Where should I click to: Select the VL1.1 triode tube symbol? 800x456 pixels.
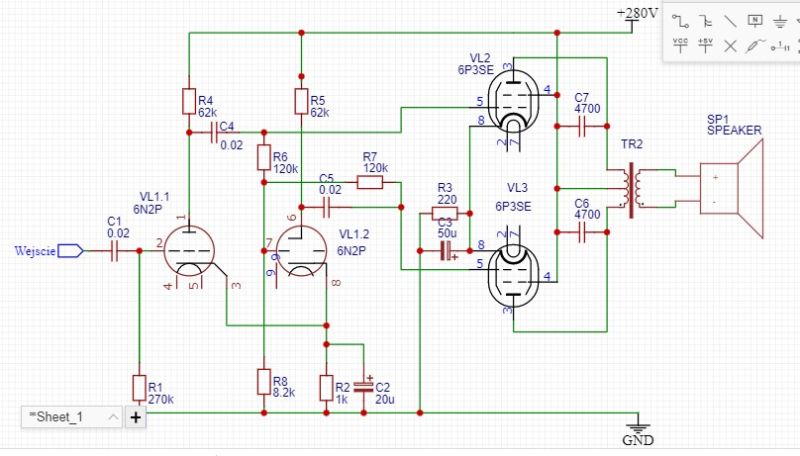pyautogui.click(x=190, y=251)
